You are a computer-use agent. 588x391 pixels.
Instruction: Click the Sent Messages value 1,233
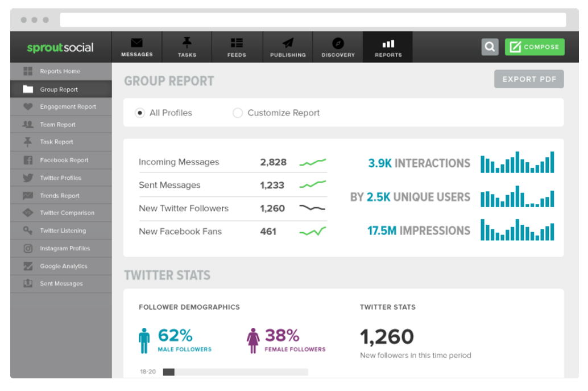[x=272, y=186]
